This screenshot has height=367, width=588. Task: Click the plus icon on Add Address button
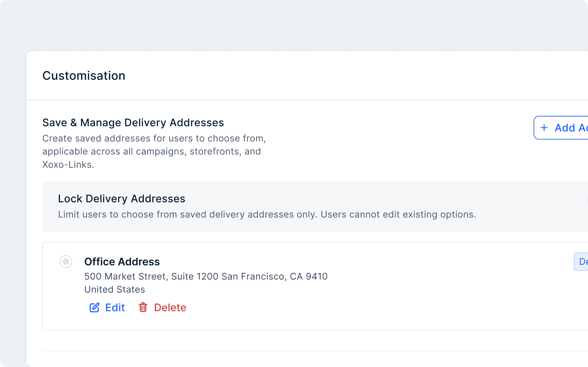544,128
